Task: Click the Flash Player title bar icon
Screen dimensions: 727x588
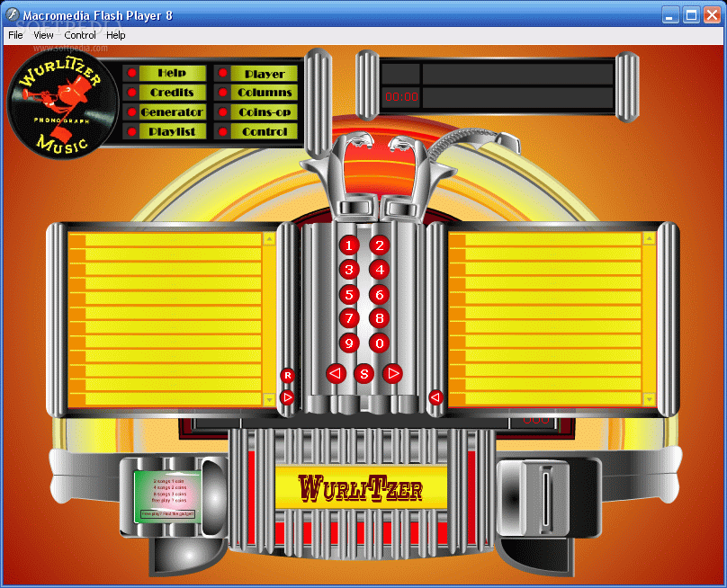Action: coord(12,14)
